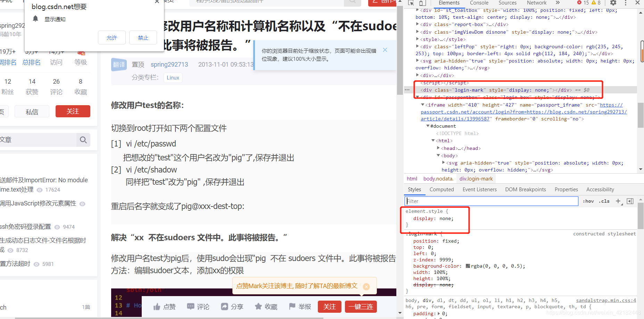Add new style rule plus icon
The height and width of the screenshot is (319, 644).
(618, 201)
